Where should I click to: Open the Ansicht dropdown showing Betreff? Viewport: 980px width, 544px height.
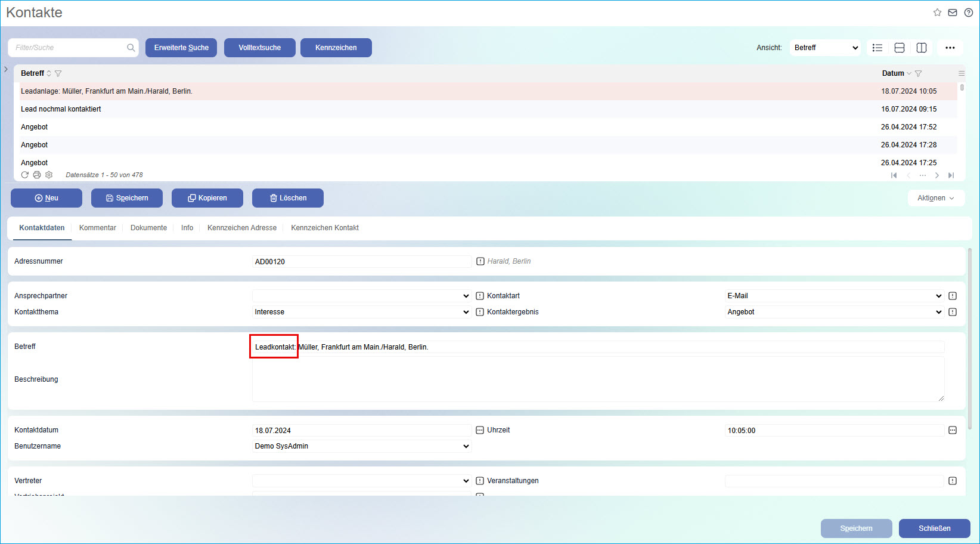(826, 48)
